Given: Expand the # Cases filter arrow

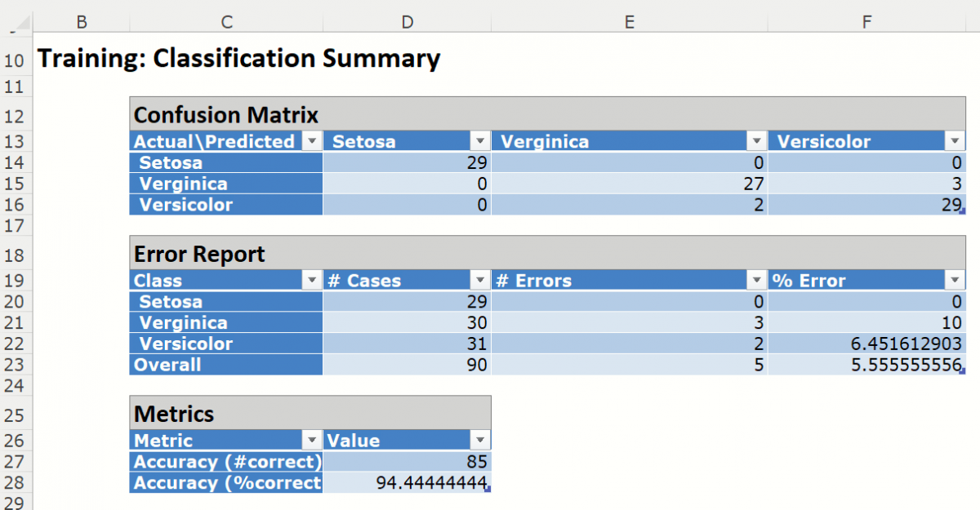Looking at the screenshot, I should coord(479,281).
